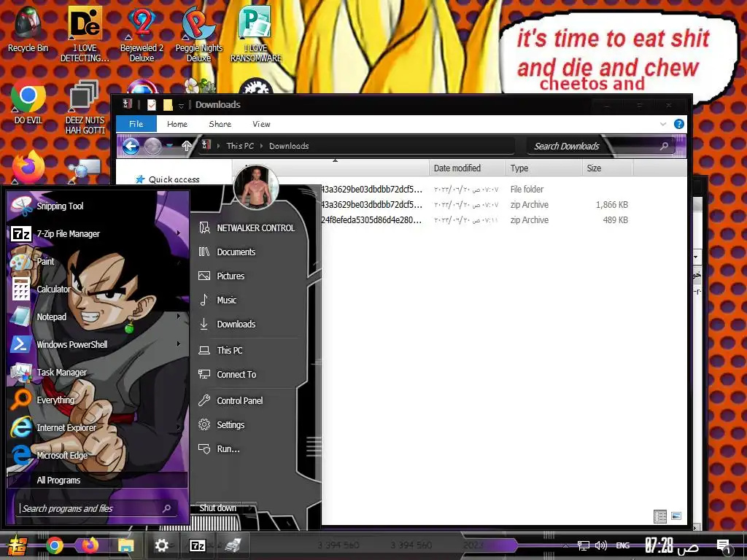747x560 pixels.
Task: Open the Shut down options arrow
Action: [251, 508]
